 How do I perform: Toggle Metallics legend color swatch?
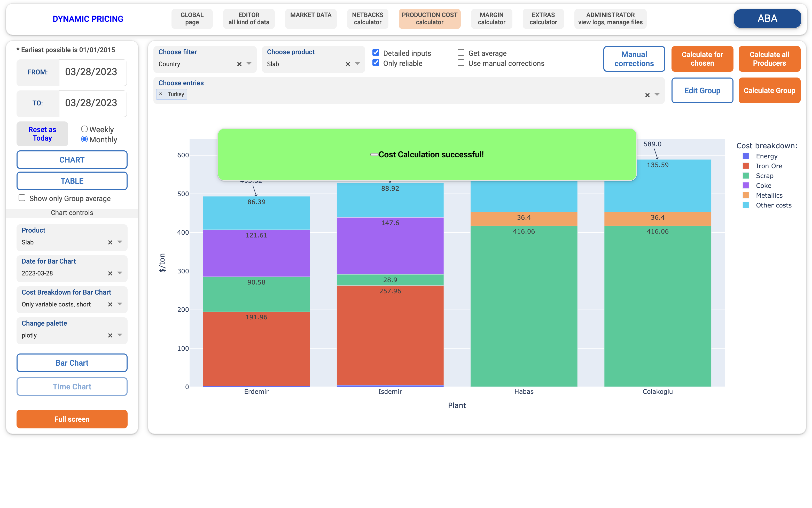tap(746, 195)
